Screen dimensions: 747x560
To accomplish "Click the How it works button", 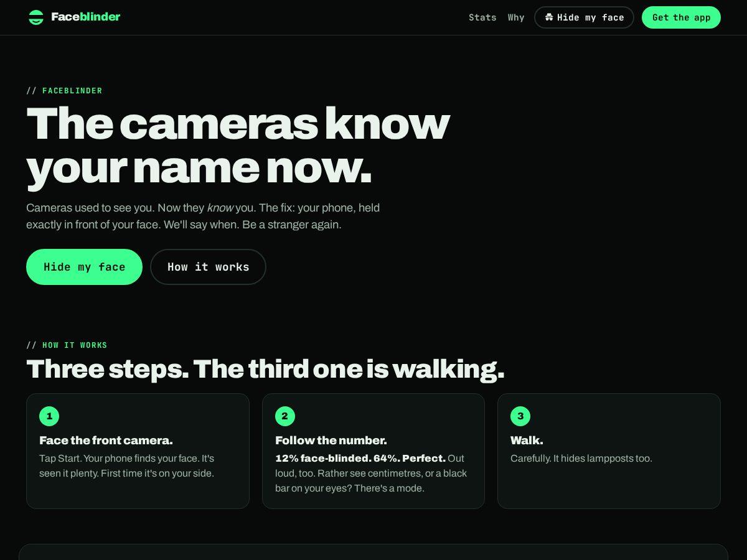I will click(x=208, y=267).
